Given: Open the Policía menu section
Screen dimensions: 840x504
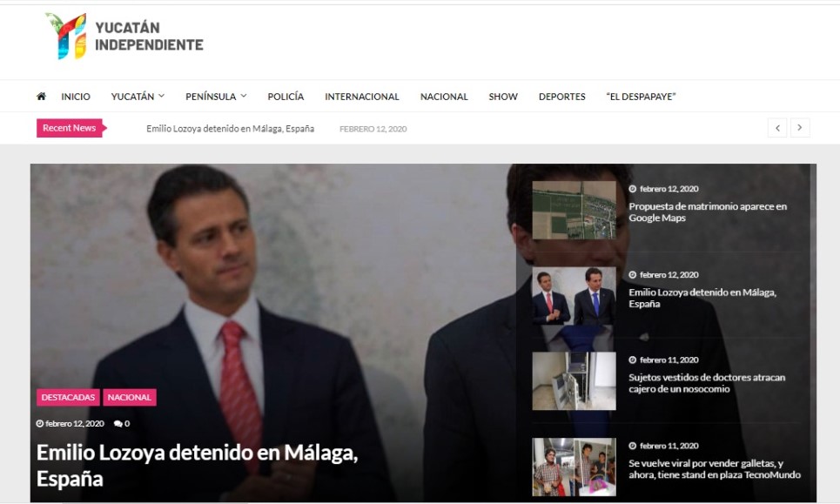Looking at the screenshot, I should click(x=286, y=97).
